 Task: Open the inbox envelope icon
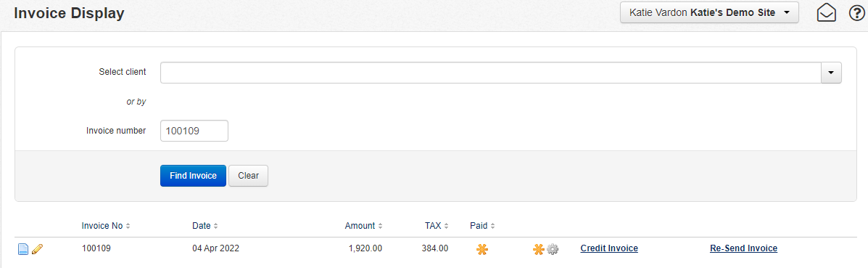point(827,13)
